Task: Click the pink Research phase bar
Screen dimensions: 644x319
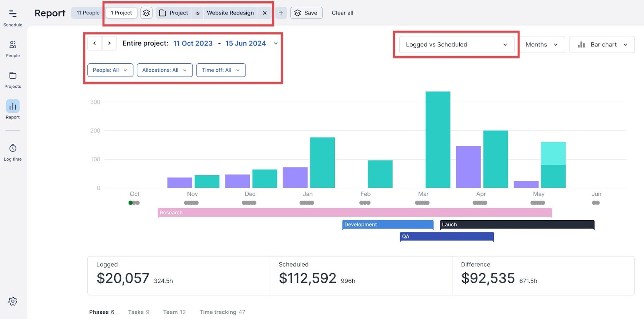Action: [354, 213]
